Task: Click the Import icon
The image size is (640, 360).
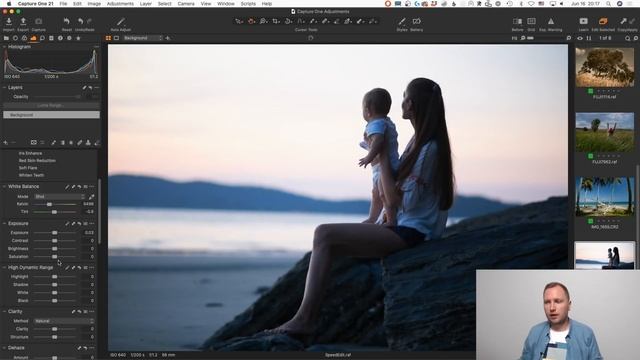Action: tap(9, 21)
